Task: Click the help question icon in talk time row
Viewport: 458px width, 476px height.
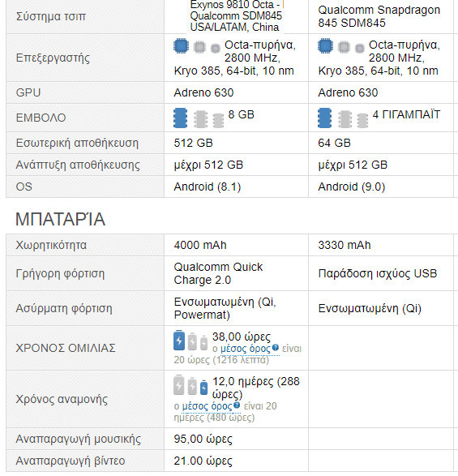Action: 276,347
